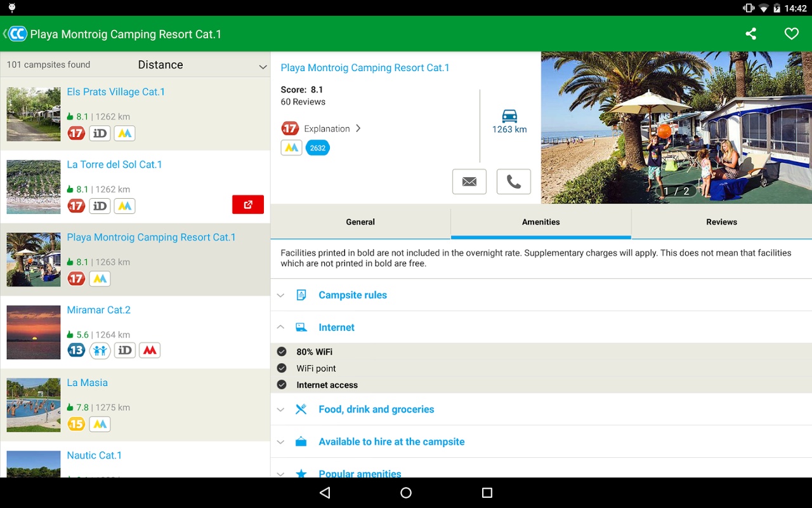The image size is (812, 508).
Task: Open the beach campsite photo
Action: 676,128
